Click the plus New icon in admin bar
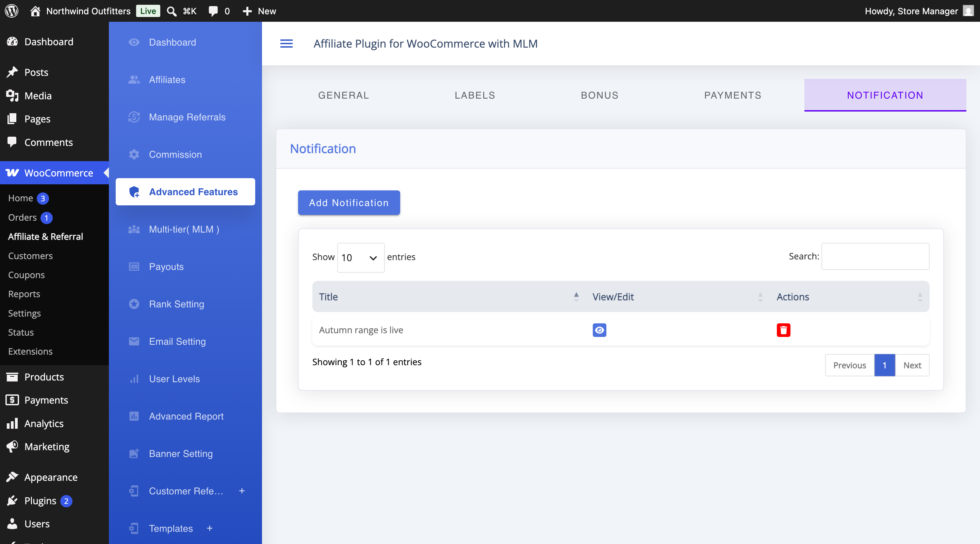The image size is (980, 544). [247, 11]
